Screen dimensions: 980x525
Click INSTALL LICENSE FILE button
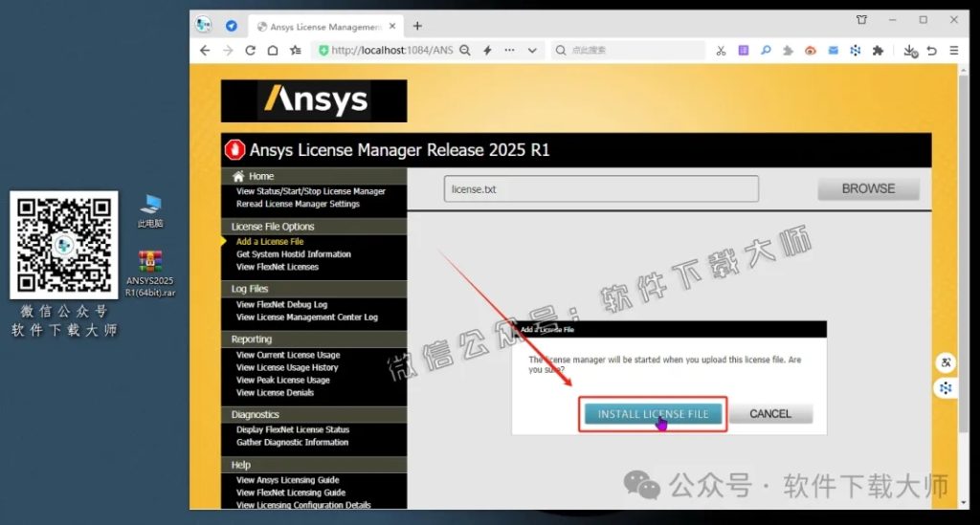click(x=653, y=414)
